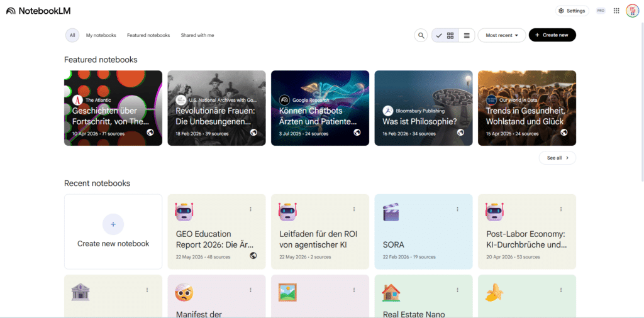Image resolution: width=644 pixels, height=318 pixels.
Task: Click the Bloomsbury Publishing logo
Action: pos(388,111)
